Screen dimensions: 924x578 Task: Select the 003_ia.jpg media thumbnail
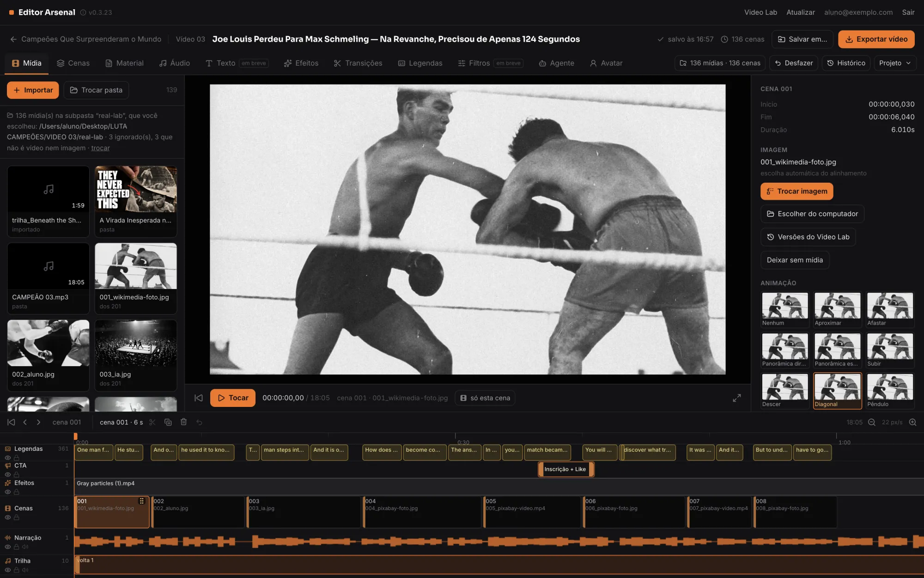click(x=136, y=355)
